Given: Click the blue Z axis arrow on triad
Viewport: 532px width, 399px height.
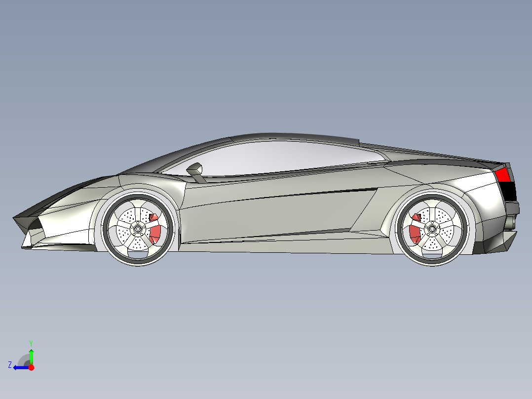Looking at the screenshot, I should (x=20, y=368).
